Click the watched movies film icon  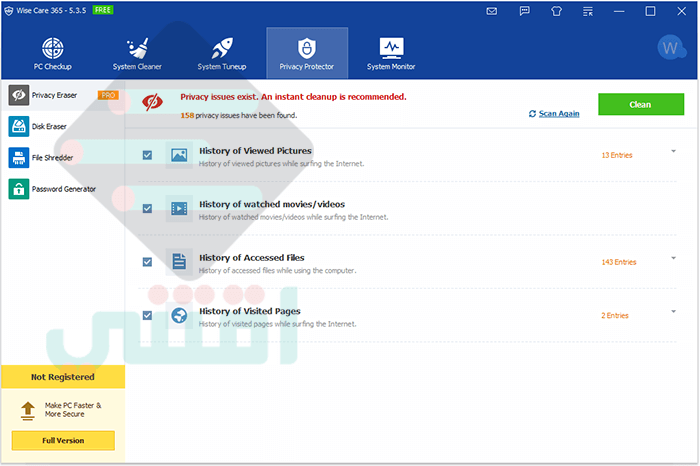click(179, 208)
